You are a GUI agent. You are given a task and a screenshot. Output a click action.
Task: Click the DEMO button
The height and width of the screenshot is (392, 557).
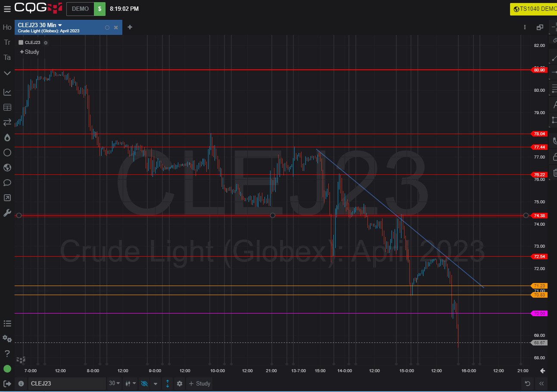[x=80, y=9]
